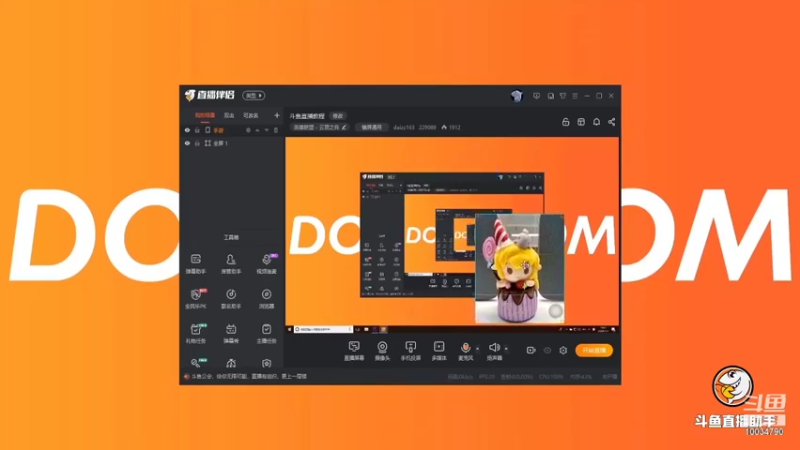Screen dimensions: 800x450
Task: Expand the speaker options arrow
Action: (x=506, y=349)
